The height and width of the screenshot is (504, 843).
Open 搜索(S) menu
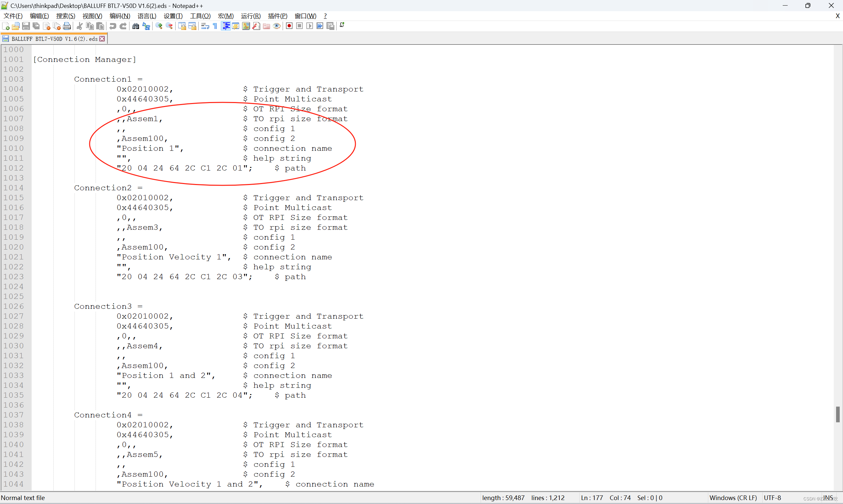(x=66, y=16)
